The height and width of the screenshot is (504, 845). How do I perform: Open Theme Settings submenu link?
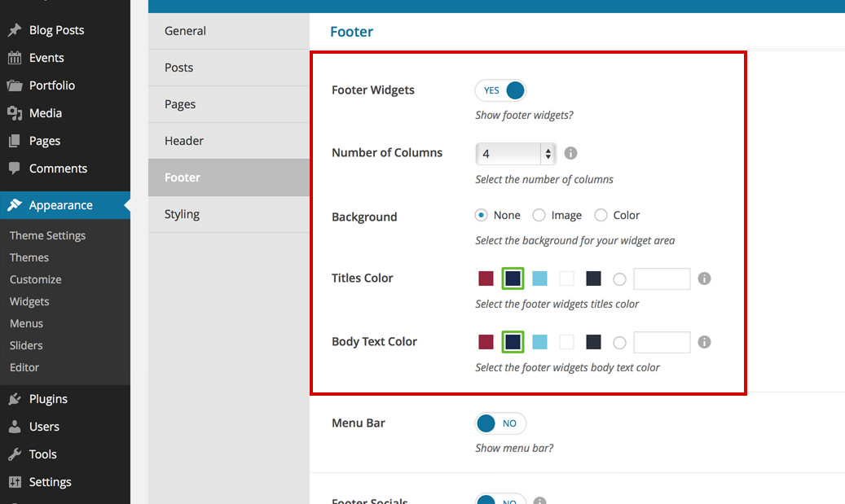(47, 236)
